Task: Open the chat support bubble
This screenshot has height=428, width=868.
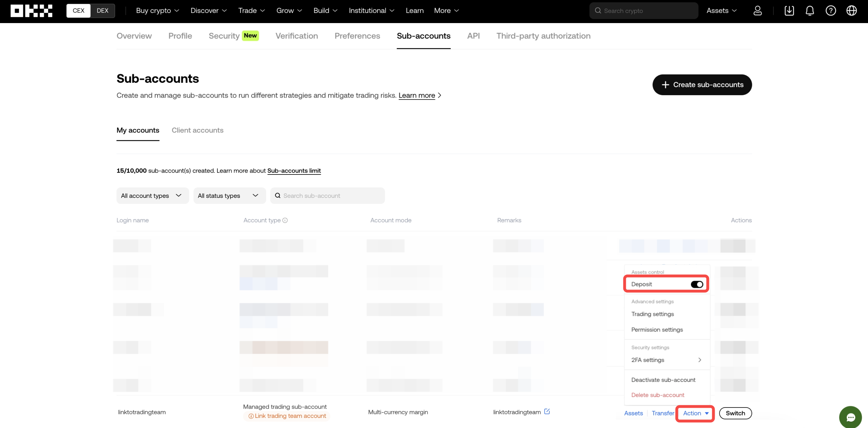Action: pyautogui.click(x=850, y=417)
